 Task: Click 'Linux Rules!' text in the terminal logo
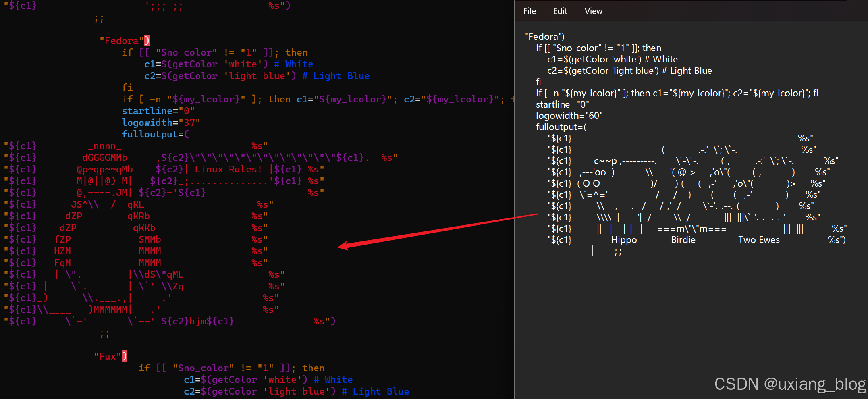click(x=228, y=169)
